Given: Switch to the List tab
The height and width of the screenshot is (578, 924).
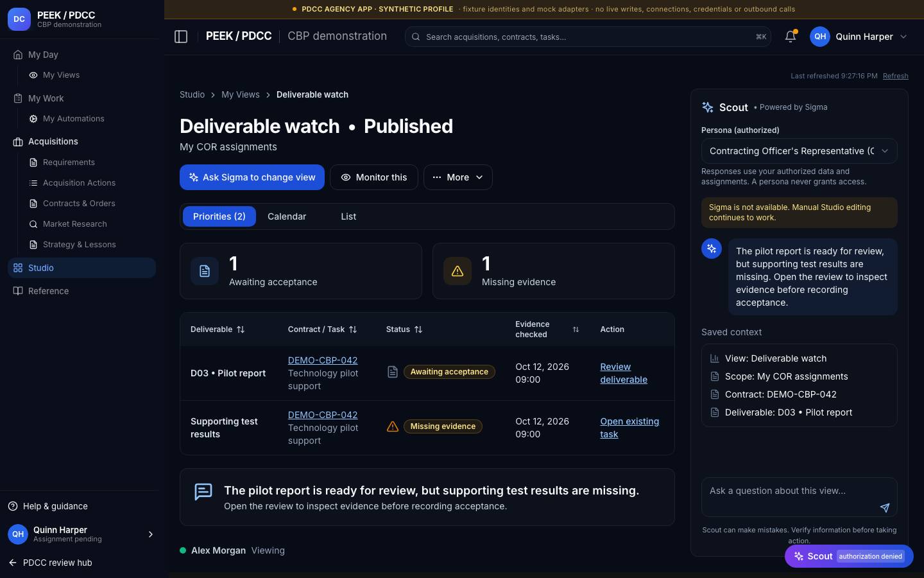Looking at the screenshot, I should click(x=348, y=216).
